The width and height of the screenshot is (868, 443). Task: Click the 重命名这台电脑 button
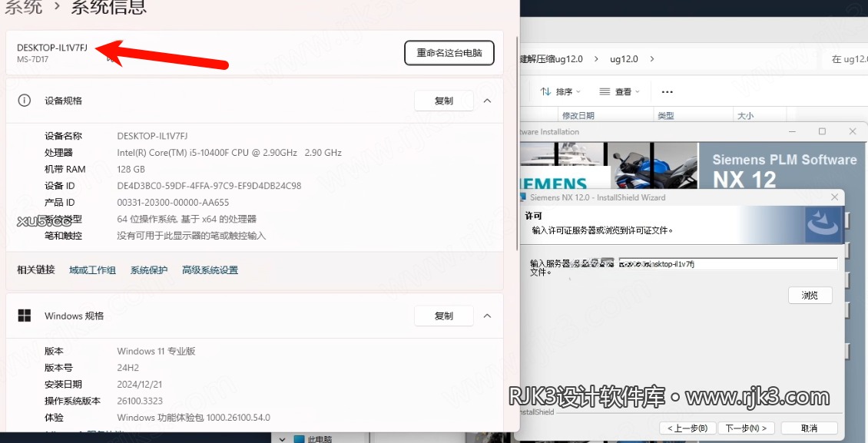pos(449,53)
